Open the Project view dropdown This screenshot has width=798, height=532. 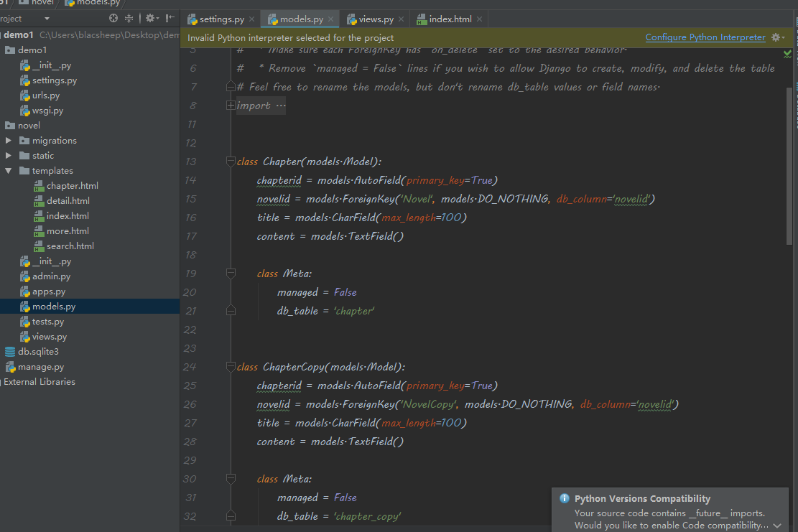click(x=47, y=19)
